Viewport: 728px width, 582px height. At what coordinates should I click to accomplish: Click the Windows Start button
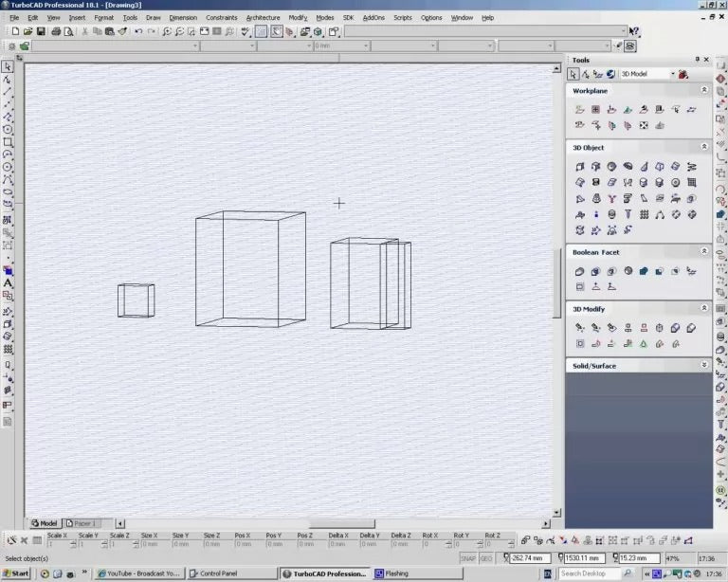click(x=16, y=573)
